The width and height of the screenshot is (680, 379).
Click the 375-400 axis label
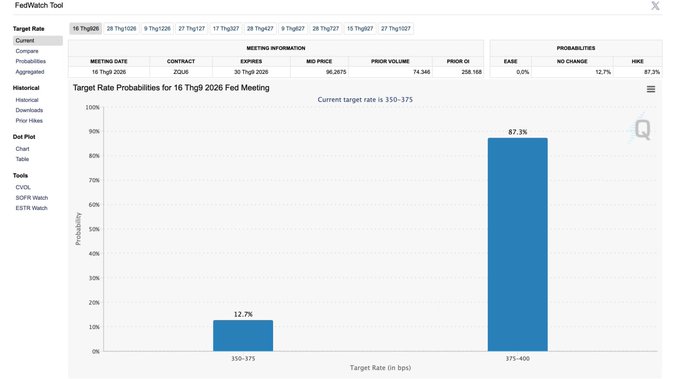point(517,359)
